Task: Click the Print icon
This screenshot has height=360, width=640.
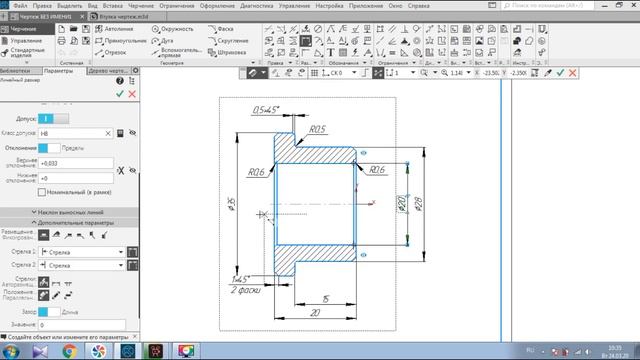Action: (x=61, y=41)
